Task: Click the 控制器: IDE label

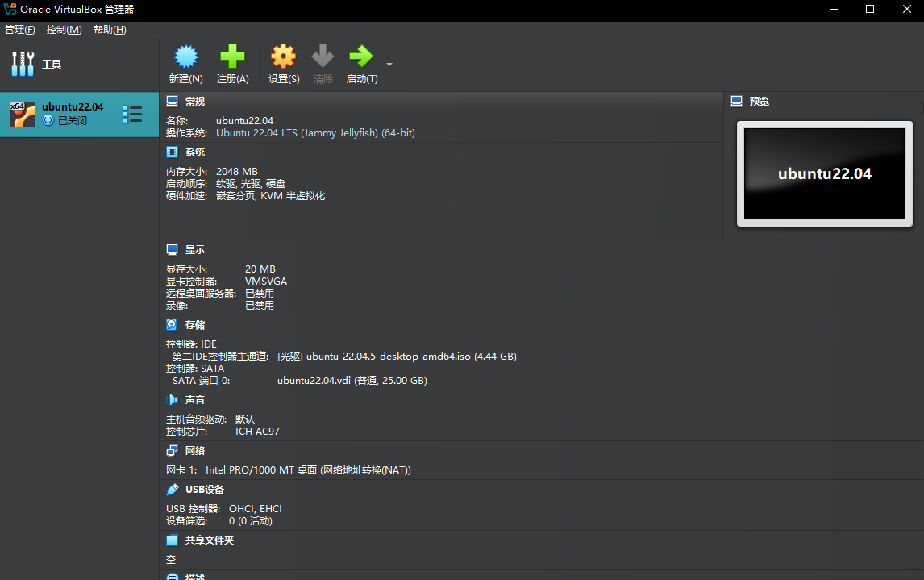Action: tap(191, 344)
